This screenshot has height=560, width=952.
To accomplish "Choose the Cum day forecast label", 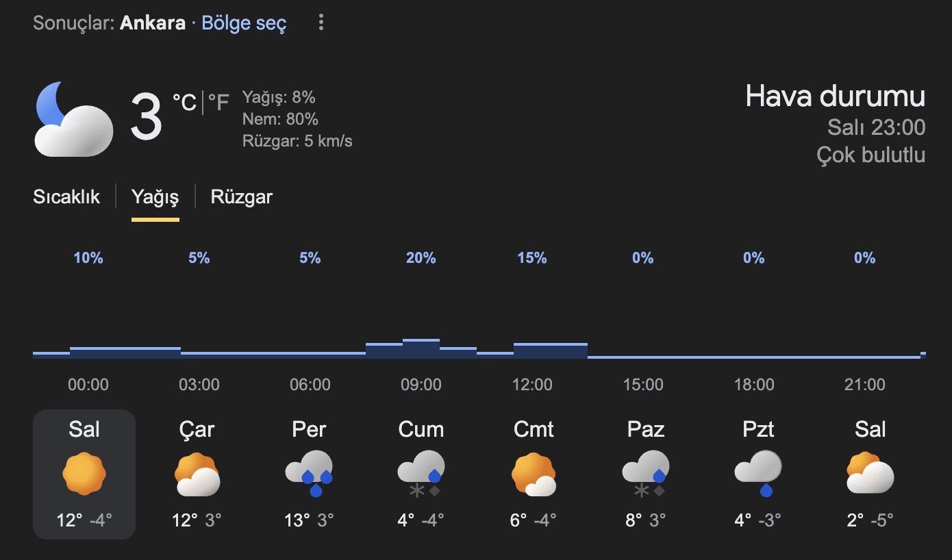I will pyautogui.click(x=421, y=430).
